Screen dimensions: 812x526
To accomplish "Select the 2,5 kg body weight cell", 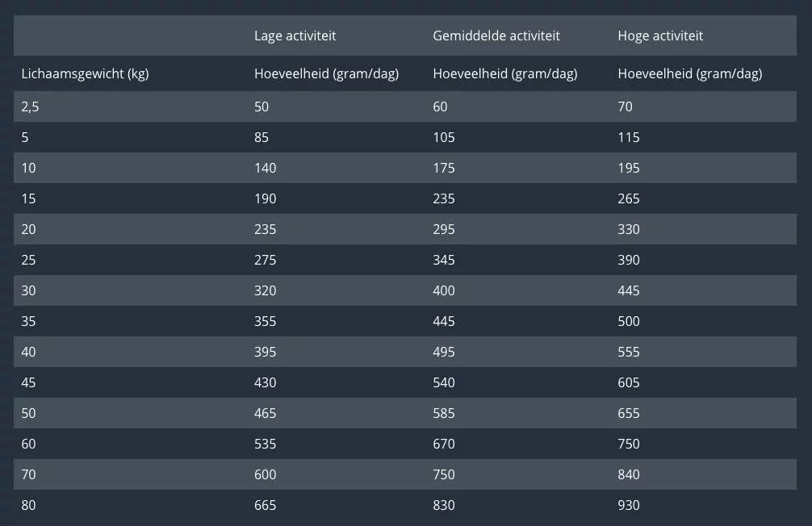I will [30, 106].
